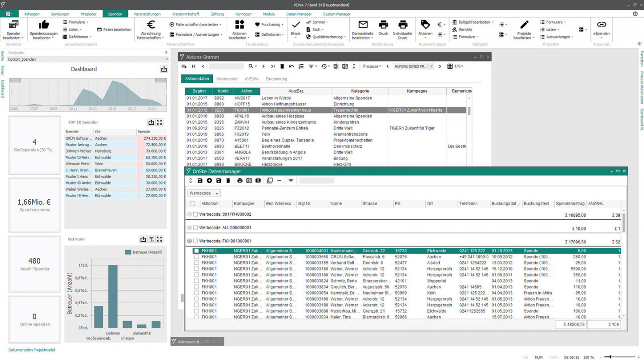Open the AUFBAU EINES FR... combo box
This screenshot has height=360, width=644.
coord(414,66)
